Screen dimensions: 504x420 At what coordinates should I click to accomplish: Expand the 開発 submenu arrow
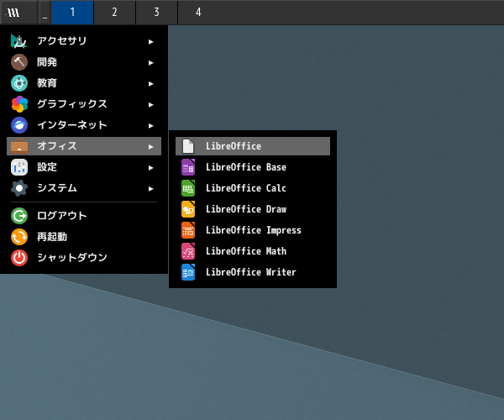(x=150, y=63)
